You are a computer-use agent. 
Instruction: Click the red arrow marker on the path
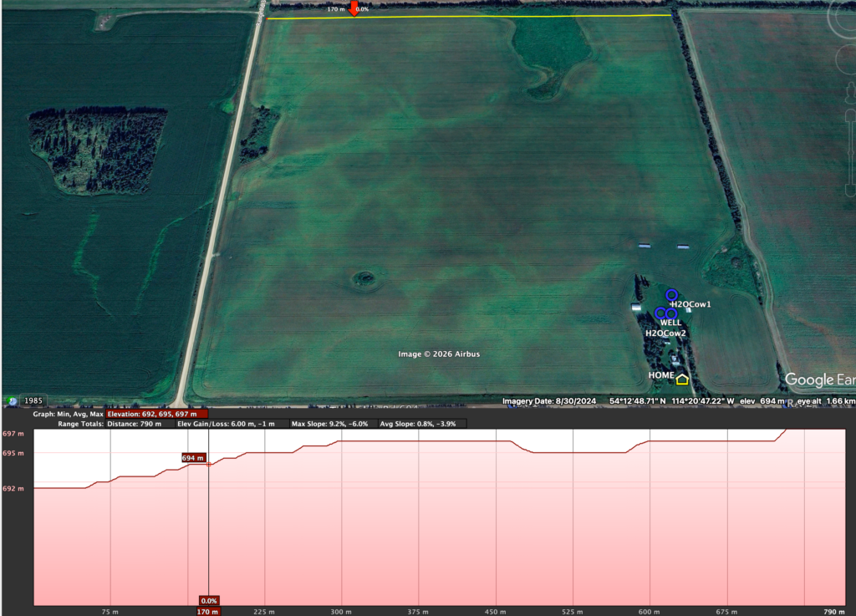pyautogui.click(x=354, y=8)
